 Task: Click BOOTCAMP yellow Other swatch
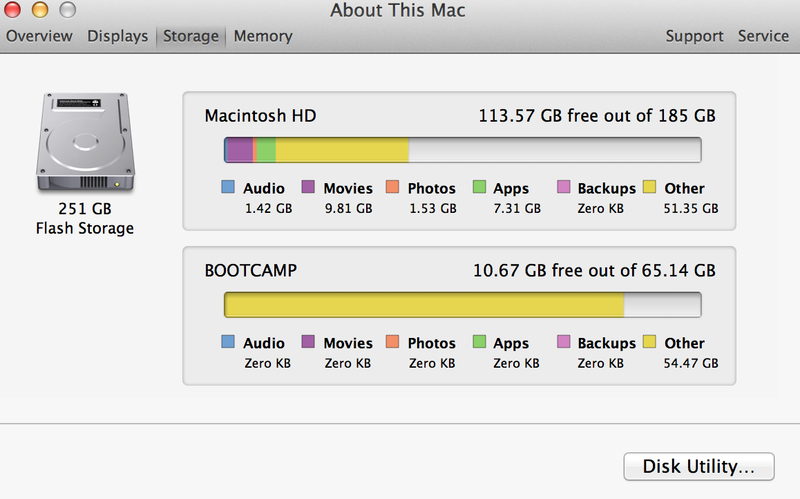coord(649,342)
